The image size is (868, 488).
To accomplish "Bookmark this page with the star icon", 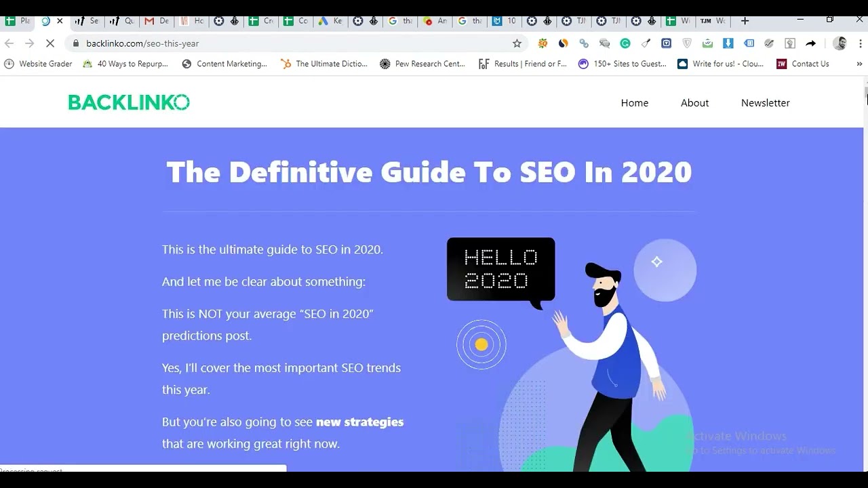I will tap(517, 43).
